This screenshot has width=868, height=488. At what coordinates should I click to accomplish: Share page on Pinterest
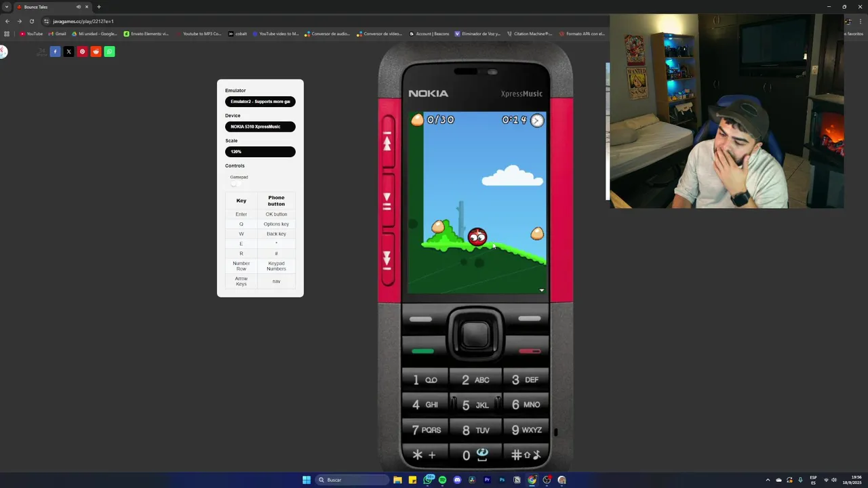[82, 52]
